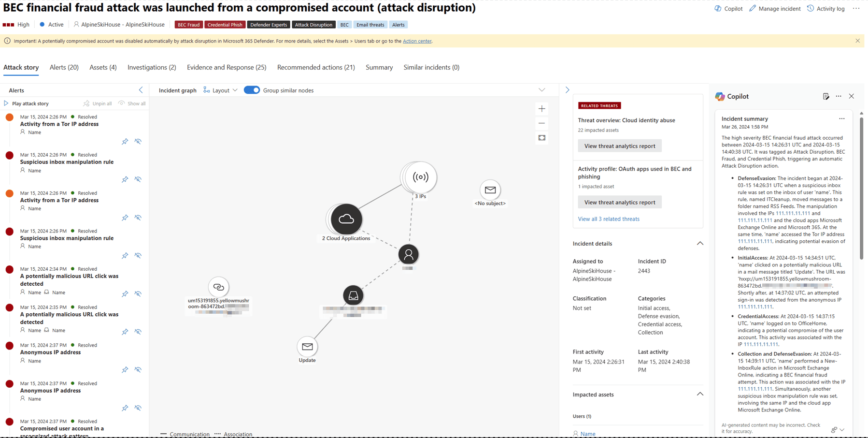Hide first Anonymous IP address alert
This screenshot has height=438, width=868.
click(x=138, y=369)
